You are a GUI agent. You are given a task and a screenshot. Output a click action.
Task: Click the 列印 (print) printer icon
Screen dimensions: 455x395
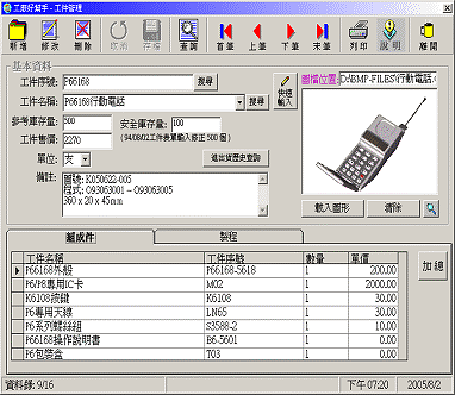[x=359, y=35]
